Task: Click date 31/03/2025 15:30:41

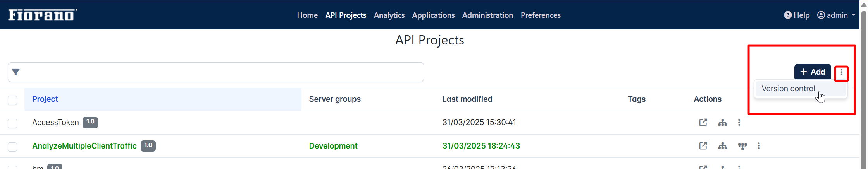Action: (479, 122)
